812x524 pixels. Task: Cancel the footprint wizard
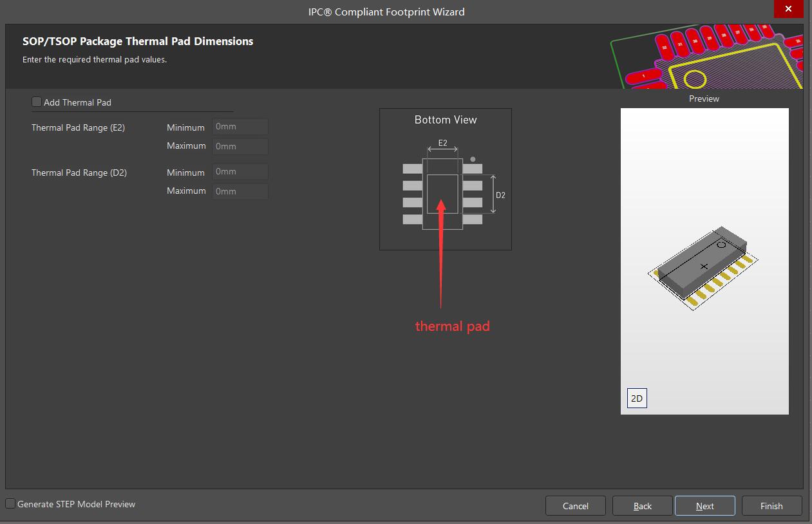pyautogui.click(x=576, y=506)
